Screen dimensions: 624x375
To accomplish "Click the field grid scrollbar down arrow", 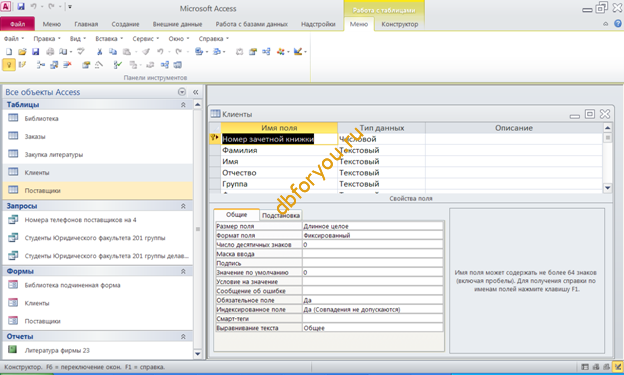I will pos(607,188).
